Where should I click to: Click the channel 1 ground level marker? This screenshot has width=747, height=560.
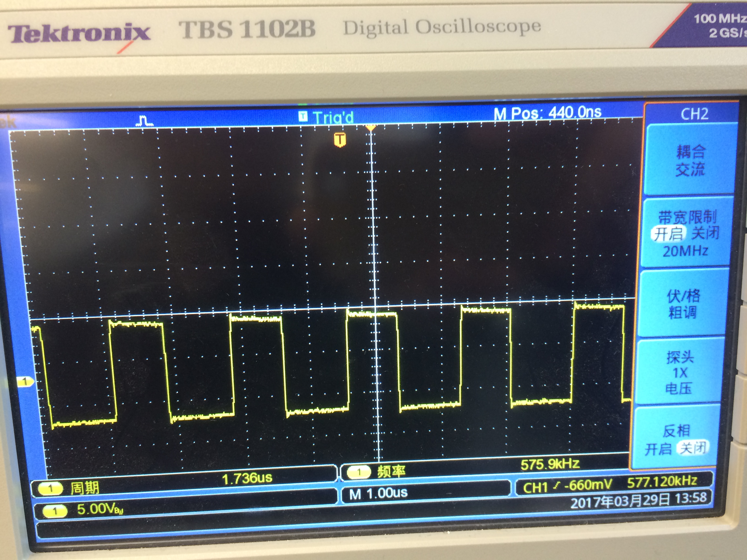(x=25, y=382)
